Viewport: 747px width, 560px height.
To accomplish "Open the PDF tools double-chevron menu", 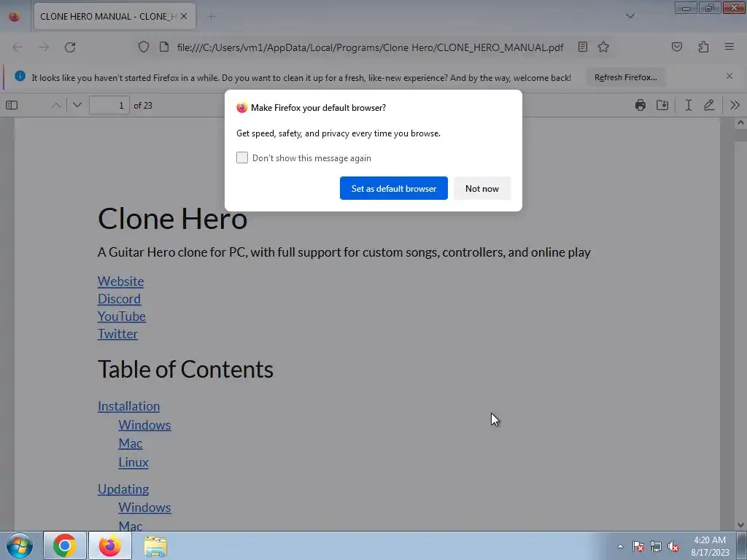I will tap(735, 105).
